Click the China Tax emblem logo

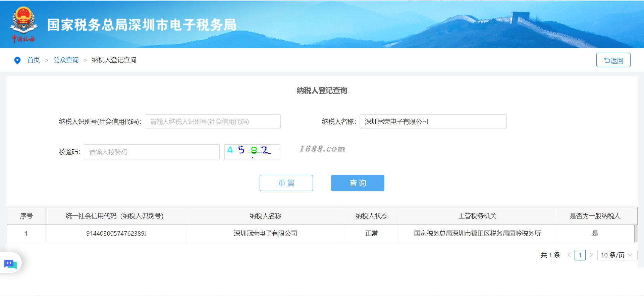[23, 25]
